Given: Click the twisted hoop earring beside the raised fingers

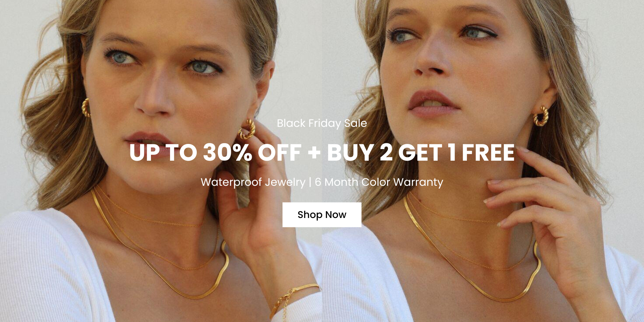Looking at the screenshot, I should click(x=247, y=129).
